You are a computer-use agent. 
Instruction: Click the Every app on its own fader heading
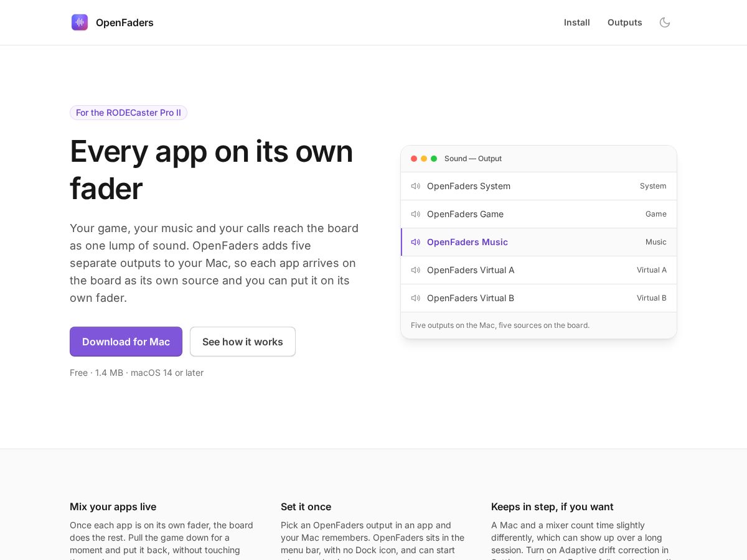[x=212, y=170]
